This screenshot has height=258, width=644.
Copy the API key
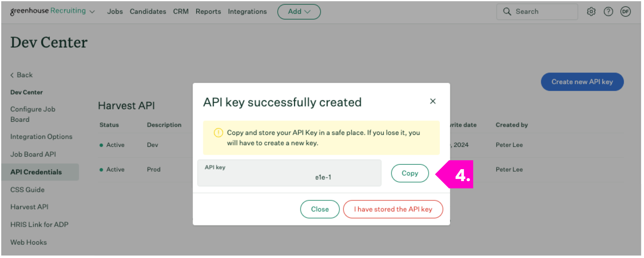click(x=410, y=173)
